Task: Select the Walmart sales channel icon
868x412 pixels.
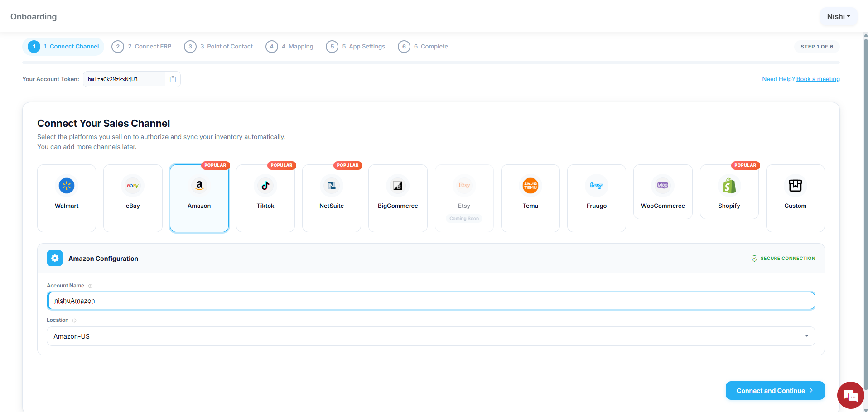Action: [x=67, y=198]
